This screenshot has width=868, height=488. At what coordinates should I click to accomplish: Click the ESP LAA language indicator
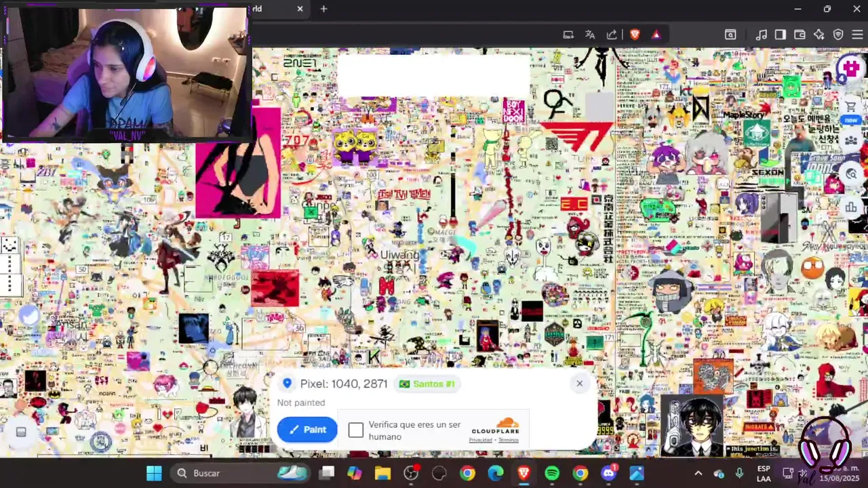(764, 473)
